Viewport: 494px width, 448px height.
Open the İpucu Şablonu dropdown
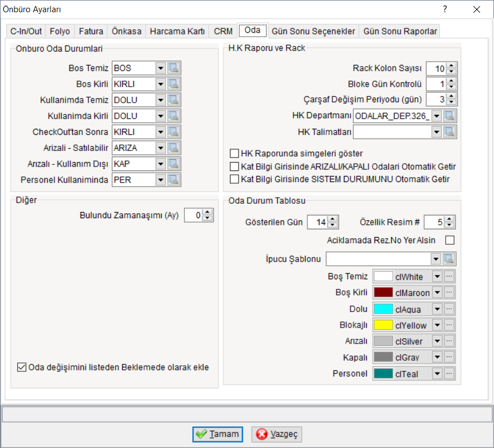[436, 259]
